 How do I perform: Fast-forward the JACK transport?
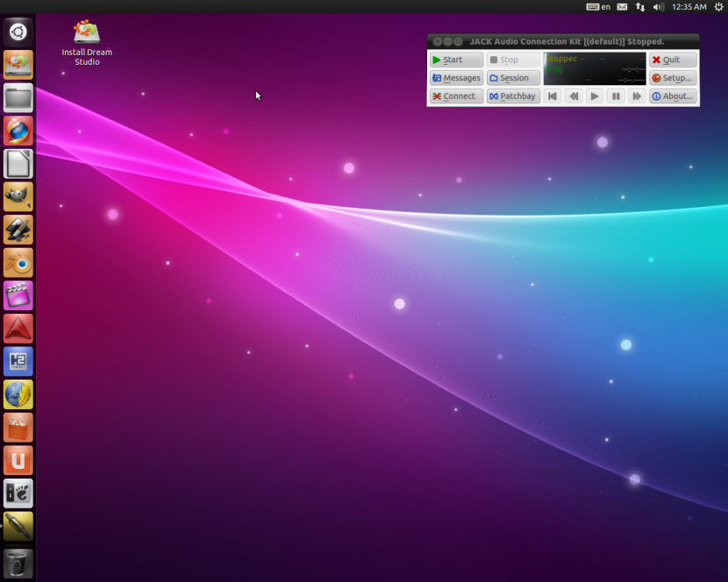point(637,96)
